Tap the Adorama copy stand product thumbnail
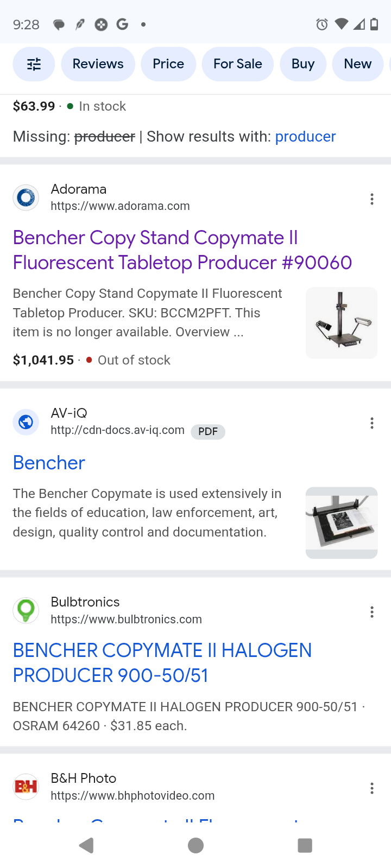Screen dimensions: 391x868 [342, 323]
